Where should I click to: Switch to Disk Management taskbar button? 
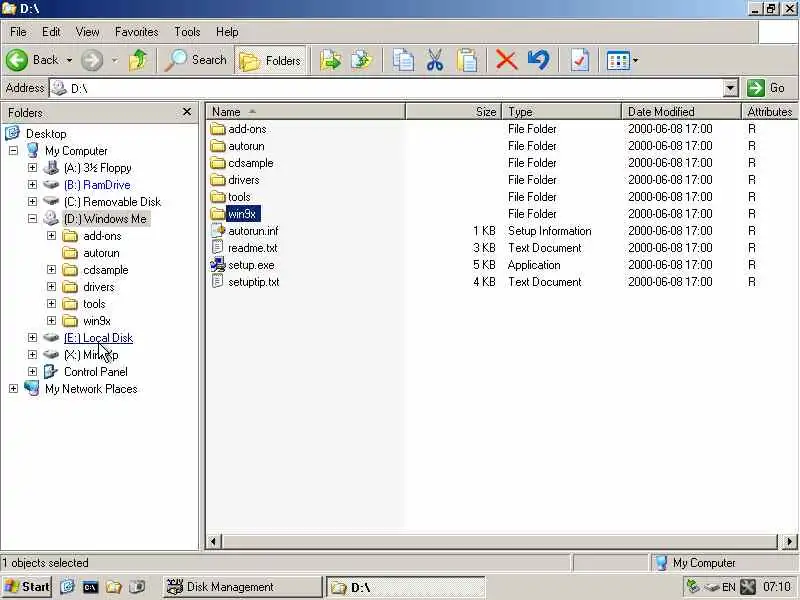[243, 587]
